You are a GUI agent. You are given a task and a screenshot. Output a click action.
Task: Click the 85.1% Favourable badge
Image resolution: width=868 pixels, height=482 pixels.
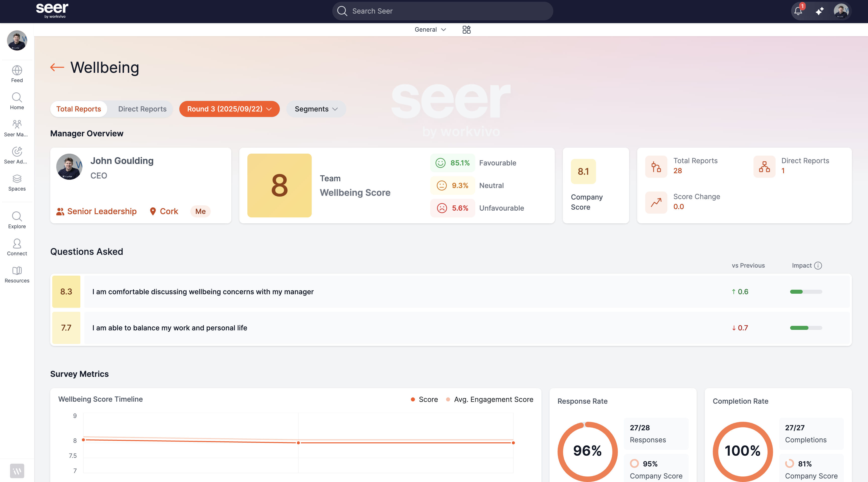click(x=453, y=163)
